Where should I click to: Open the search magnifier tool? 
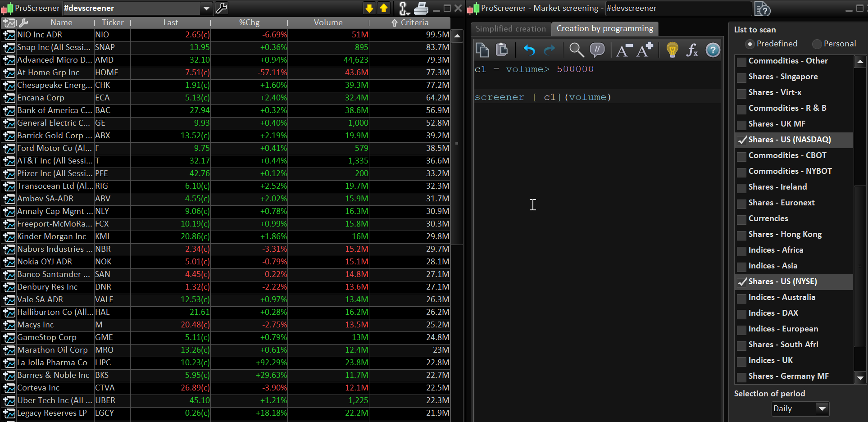[x=577, y=50]
